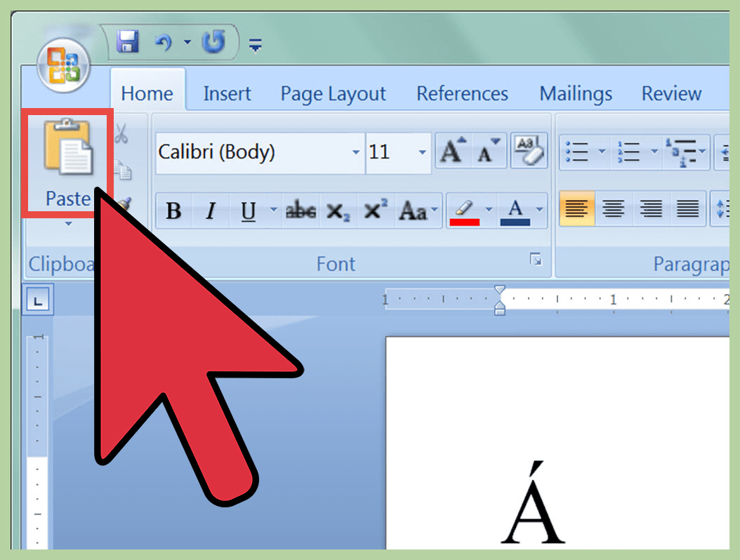The height and width of the screenshot is (560, 740).
Task: Switch to the Insert ribbon tab
Action: 226,93
